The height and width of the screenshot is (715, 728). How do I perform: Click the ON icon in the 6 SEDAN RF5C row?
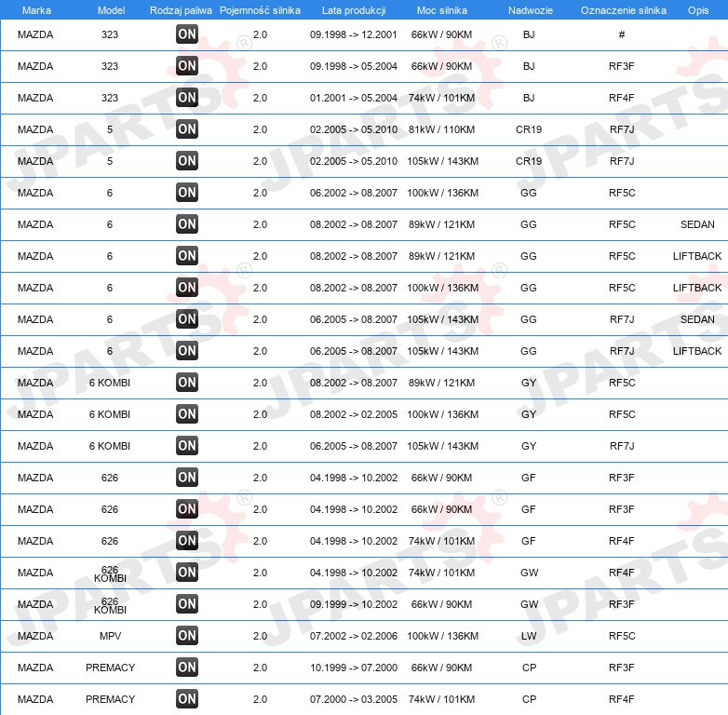coord(187,224)
